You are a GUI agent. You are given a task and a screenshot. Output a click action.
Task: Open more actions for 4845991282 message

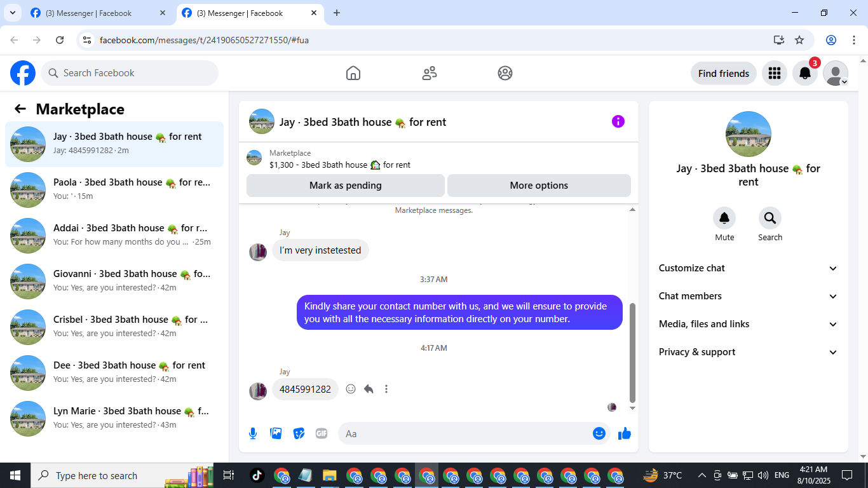(x=386, y=389)
